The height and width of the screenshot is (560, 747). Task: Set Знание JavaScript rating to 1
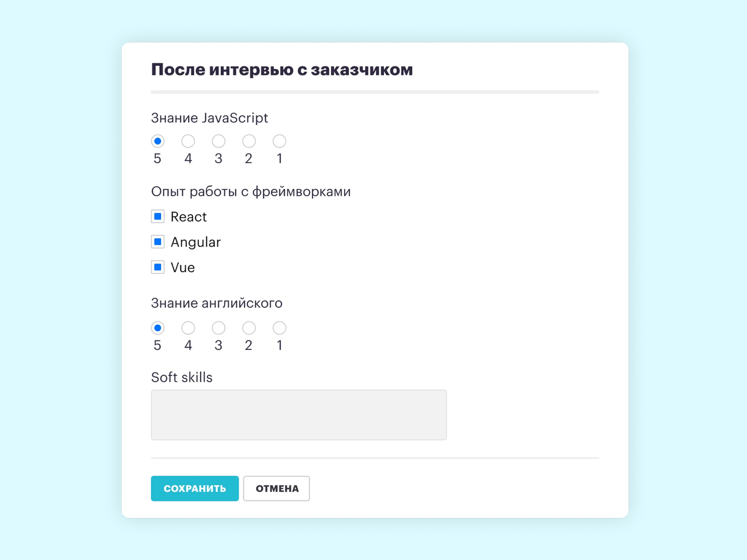coord(279,141)
